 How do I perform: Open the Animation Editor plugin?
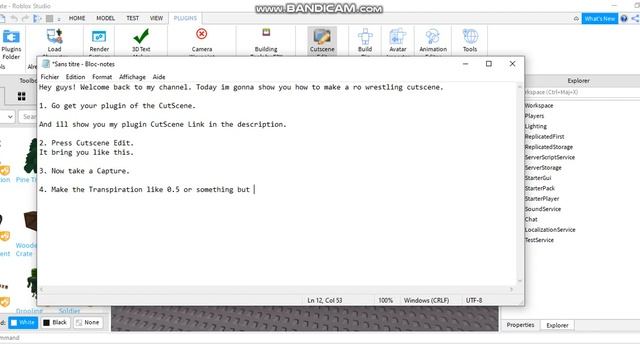[433, 36]
